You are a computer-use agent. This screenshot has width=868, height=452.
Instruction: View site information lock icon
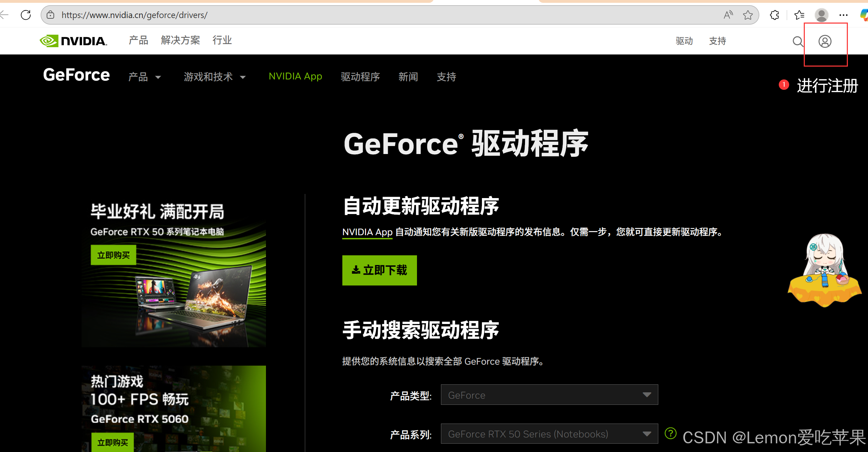(x=51, y=15)
